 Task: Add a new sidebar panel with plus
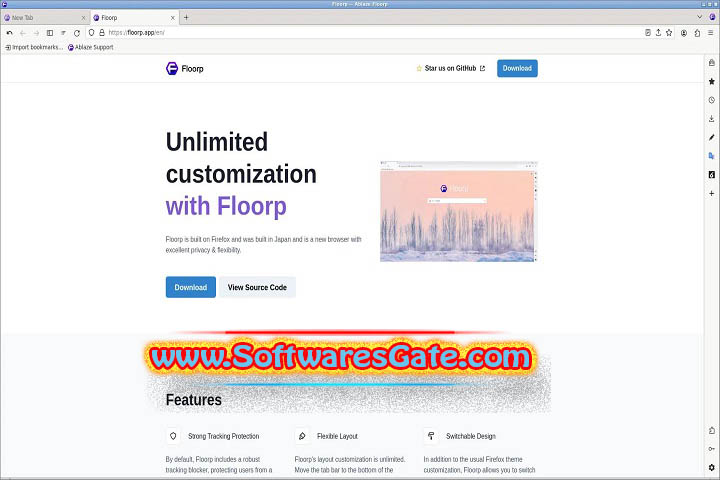pos(712,193)
